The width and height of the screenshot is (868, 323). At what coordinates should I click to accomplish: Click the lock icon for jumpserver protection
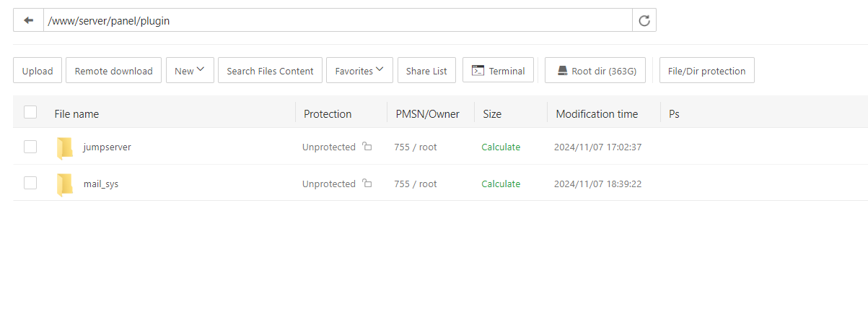pos(367,147)
